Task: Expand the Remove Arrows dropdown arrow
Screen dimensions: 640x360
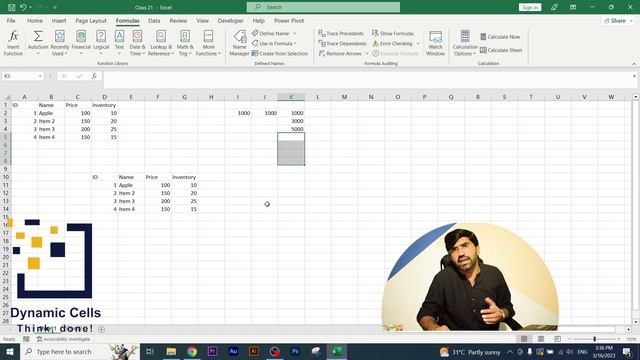Action: coord(366,53)
